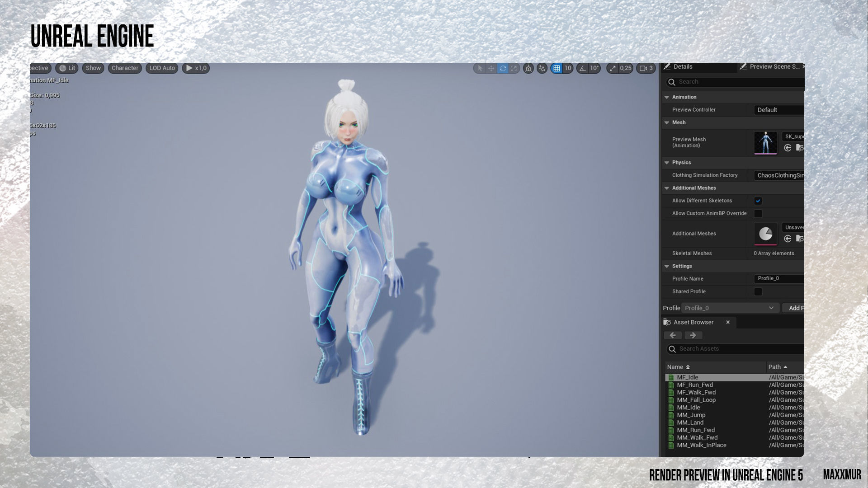Activate the Scale gizmo tool
This screenshot has width=868, height=488.
pos(514,68)
